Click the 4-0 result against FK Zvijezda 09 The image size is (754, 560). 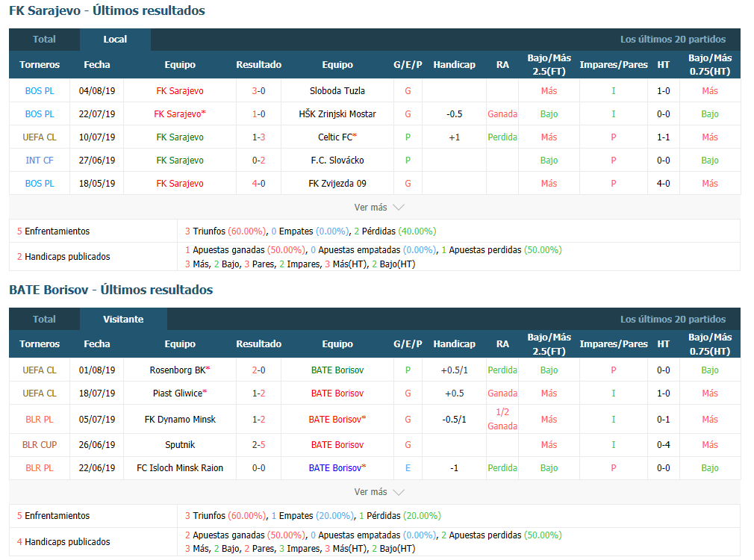pyautogui.click(x=259, y=183)
